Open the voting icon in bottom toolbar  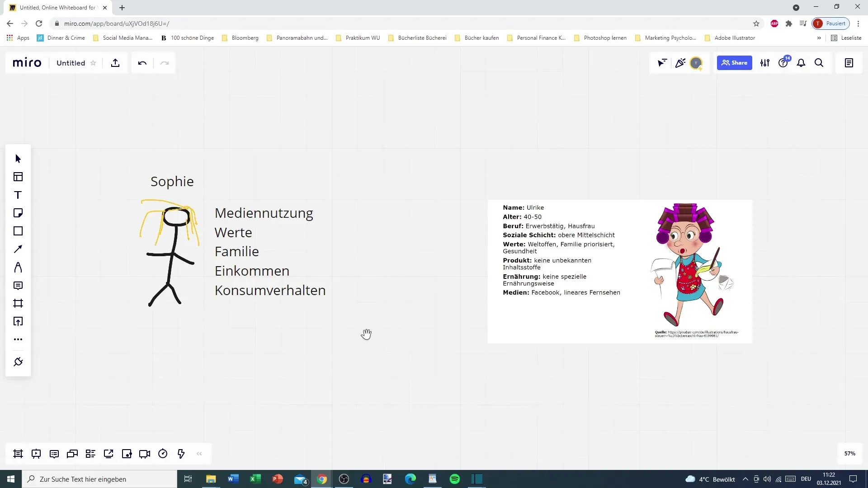pyautogui.click(x=127, y=454)
